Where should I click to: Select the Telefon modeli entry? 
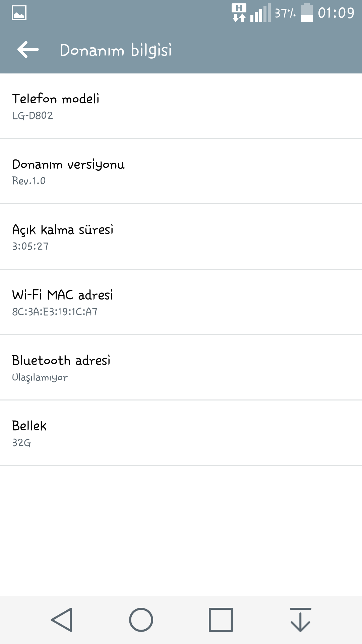[x=181, y=106]
